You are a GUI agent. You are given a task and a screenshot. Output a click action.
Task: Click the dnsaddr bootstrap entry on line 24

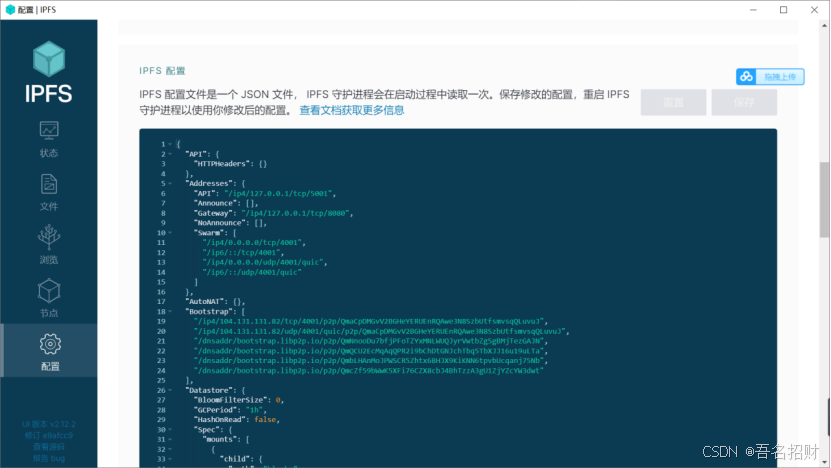(368, 370)
